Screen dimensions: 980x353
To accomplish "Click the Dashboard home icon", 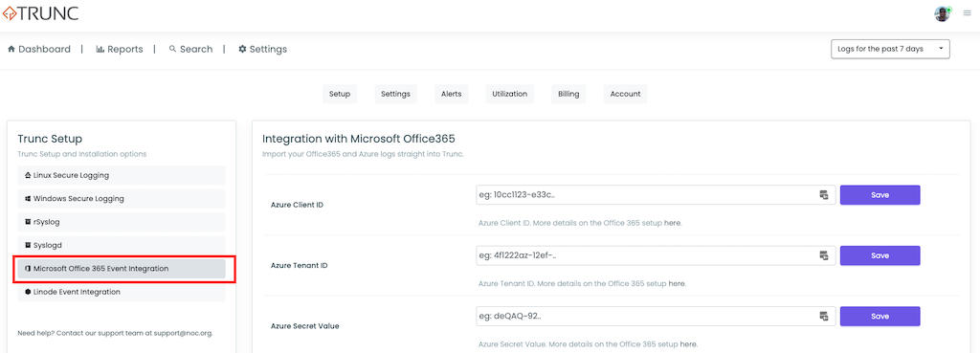I will (x=11, y=50).
